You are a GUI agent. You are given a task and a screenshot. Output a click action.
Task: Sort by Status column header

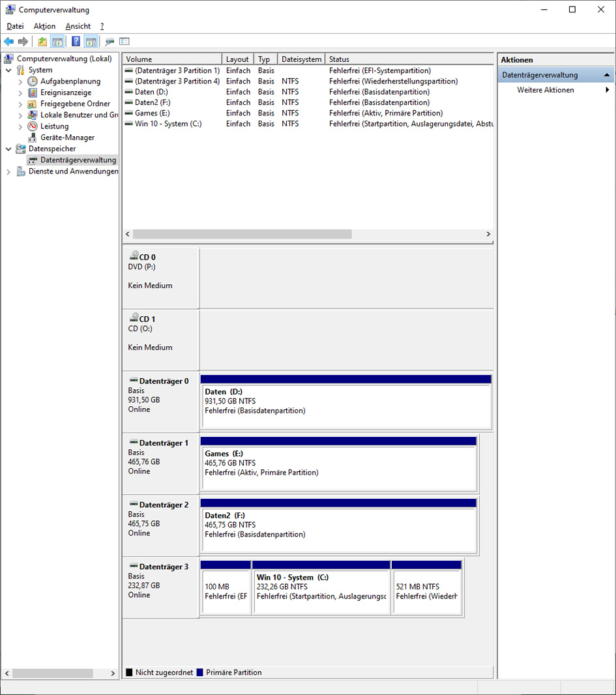click(x=409, y=59)
